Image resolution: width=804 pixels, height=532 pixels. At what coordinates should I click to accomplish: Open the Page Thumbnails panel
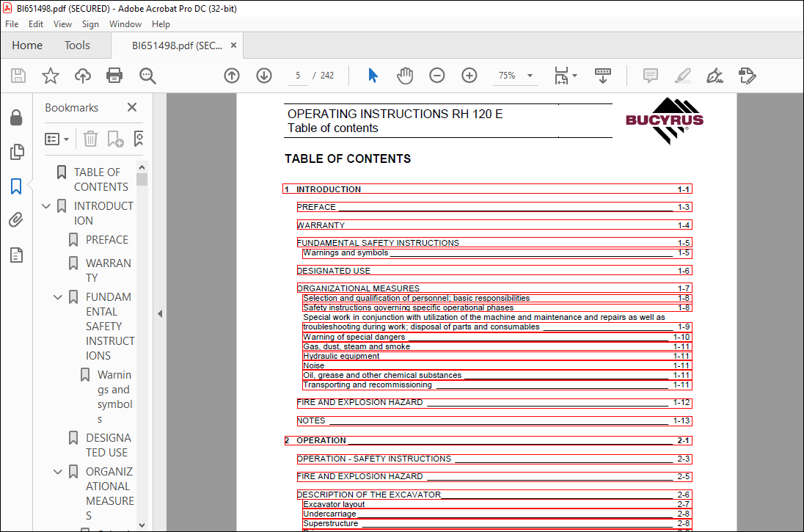[x=16, y=152]
